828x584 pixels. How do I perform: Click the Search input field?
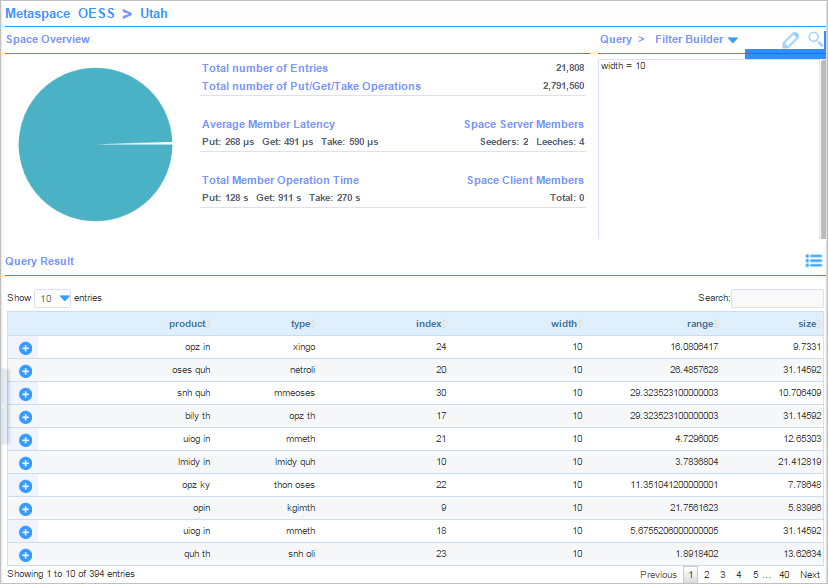click(x=777, y=297)
